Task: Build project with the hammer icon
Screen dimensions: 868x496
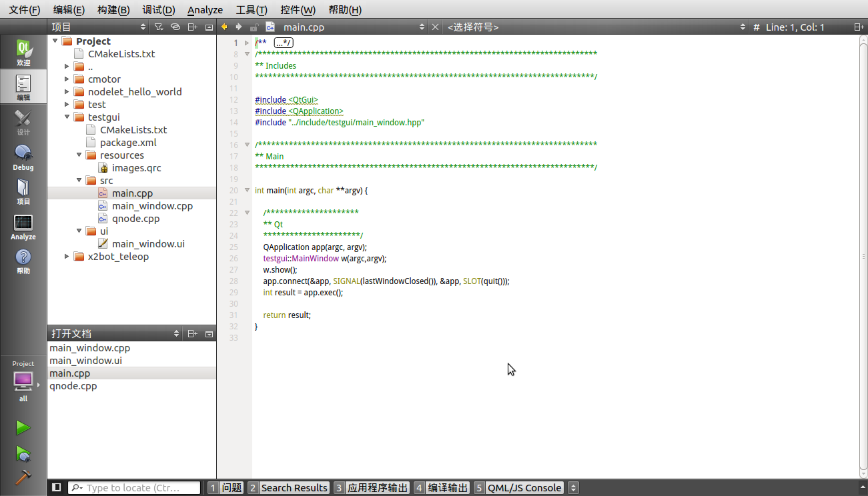Action: [23, 478]
